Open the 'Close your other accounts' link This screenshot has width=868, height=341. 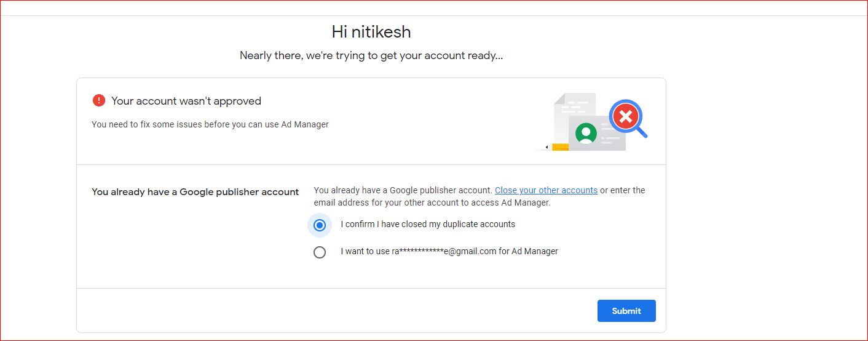click(x=546, y=190)
